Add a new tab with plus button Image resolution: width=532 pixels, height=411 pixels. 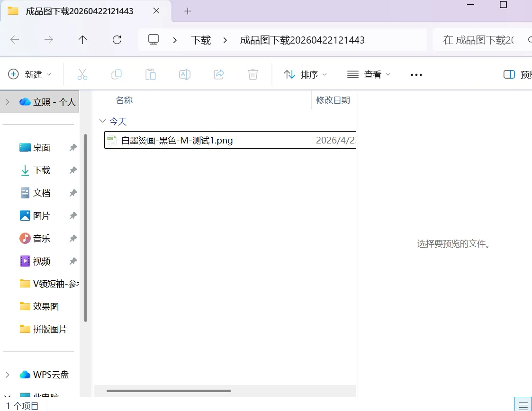coord(188,11)
